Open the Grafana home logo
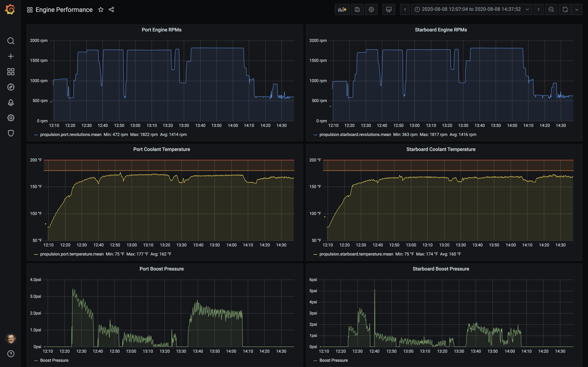 pos(10,9)
